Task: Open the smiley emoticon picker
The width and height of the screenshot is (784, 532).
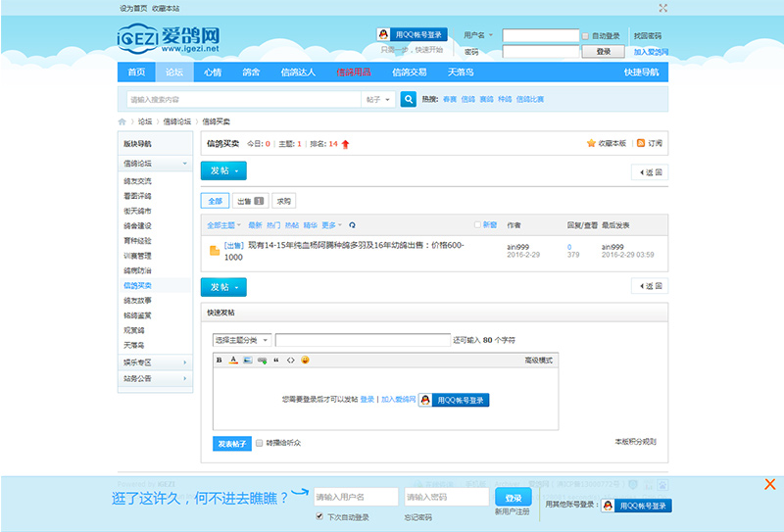Action: (x=305, y=360)
